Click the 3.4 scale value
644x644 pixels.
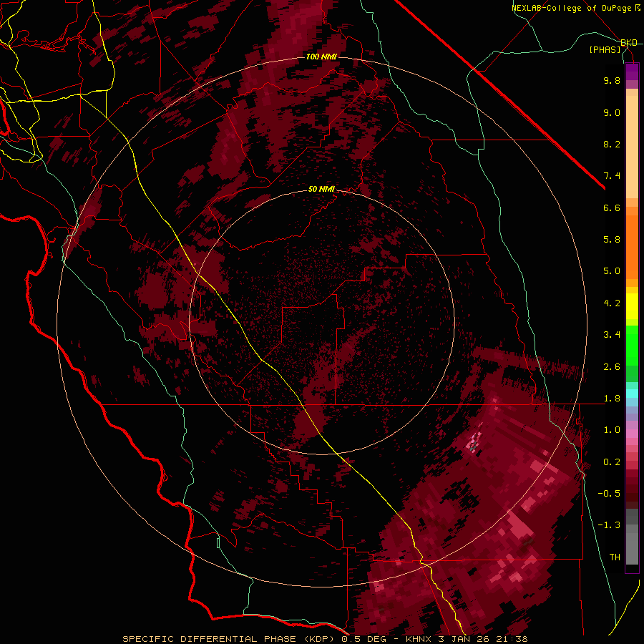pos(612,335)
